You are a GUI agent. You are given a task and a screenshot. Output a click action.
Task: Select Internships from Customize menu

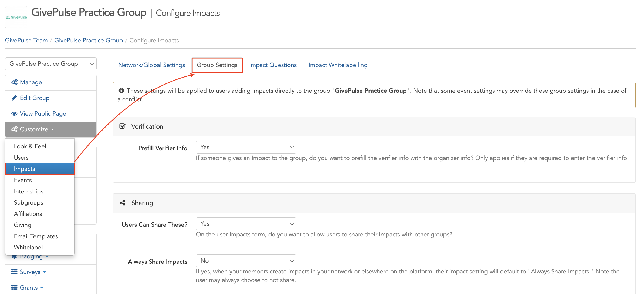[x=40, y=192]
